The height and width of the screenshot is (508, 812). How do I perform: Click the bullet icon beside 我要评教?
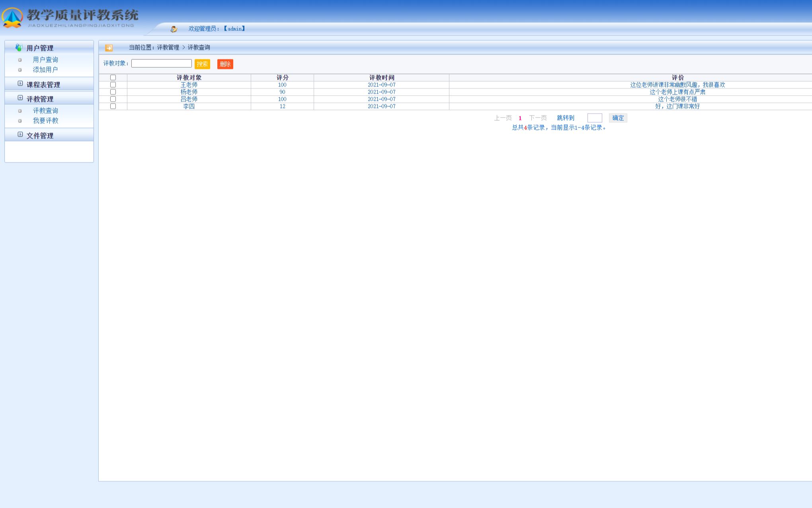click(20, 121)
